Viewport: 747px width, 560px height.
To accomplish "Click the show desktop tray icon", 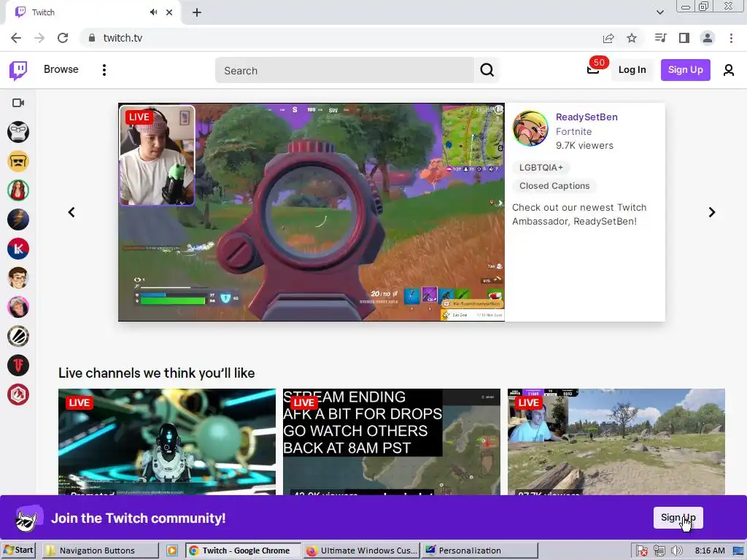I will tap(738, 551).
